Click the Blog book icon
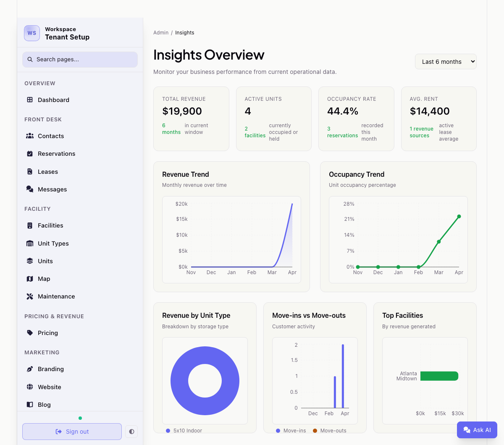Screen dimensions: 504x445 click(x=30, y=405)
